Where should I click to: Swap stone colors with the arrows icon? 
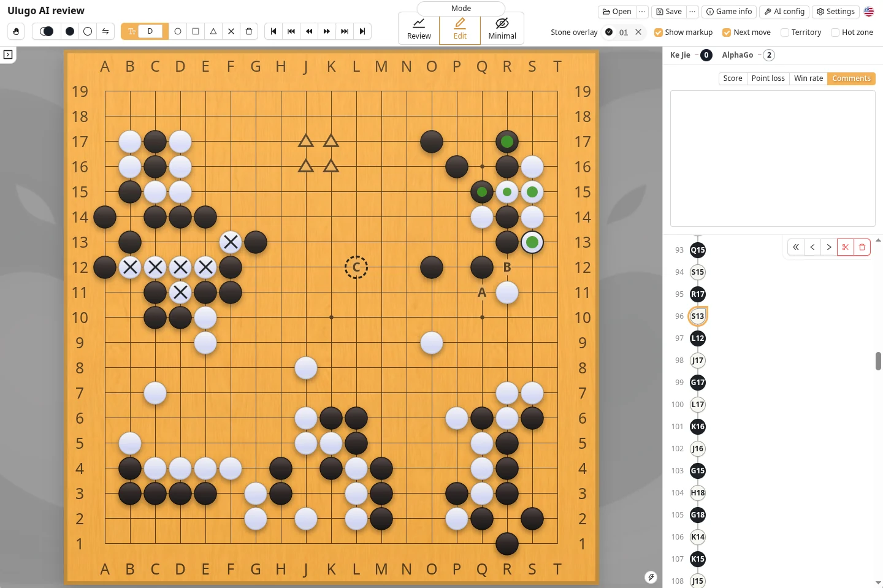[x=105, y=31]
